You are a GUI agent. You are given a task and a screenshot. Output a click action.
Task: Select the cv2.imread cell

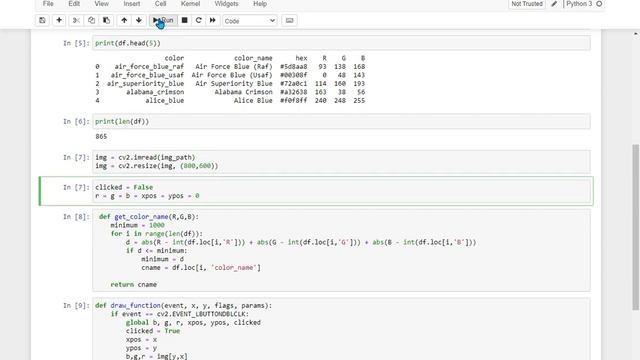click(341, 162)
